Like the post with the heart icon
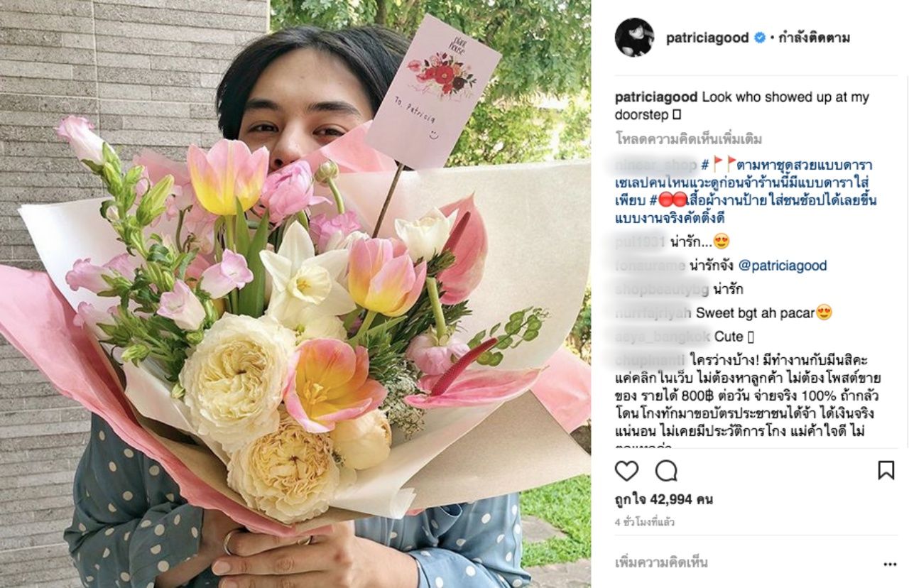 point(626,471)
